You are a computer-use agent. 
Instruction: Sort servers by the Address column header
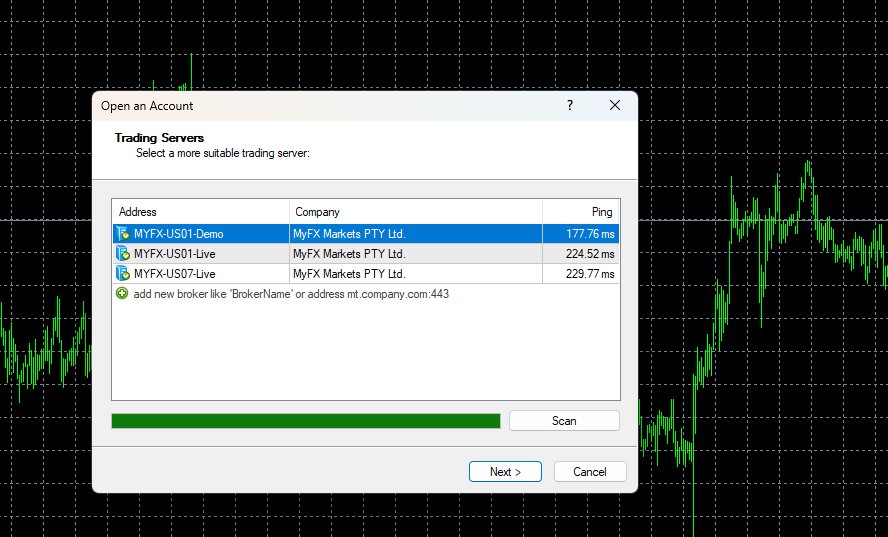[200, 212]
